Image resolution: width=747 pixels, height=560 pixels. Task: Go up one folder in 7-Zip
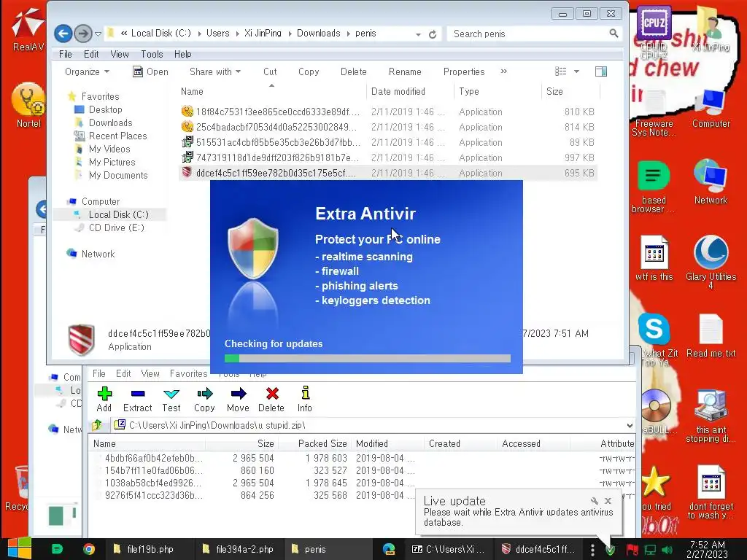tap(97, 424)
